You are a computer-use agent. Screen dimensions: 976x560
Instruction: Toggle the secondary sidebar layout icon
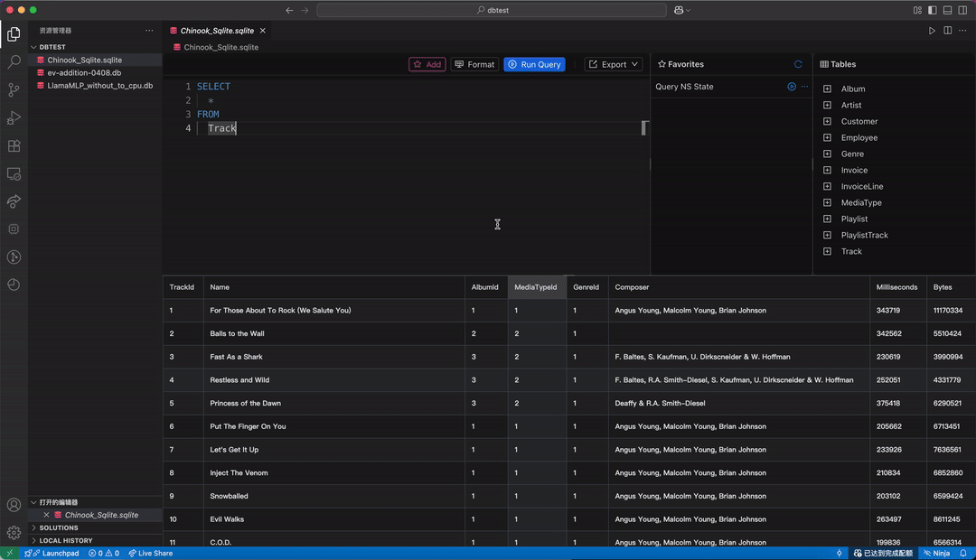pyautogui.click(x=963, y=10)
